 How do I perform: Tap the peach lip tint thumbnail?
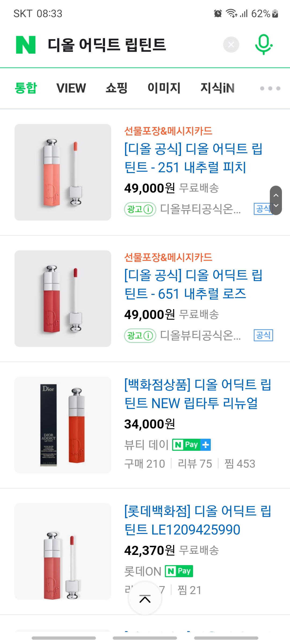63,172
